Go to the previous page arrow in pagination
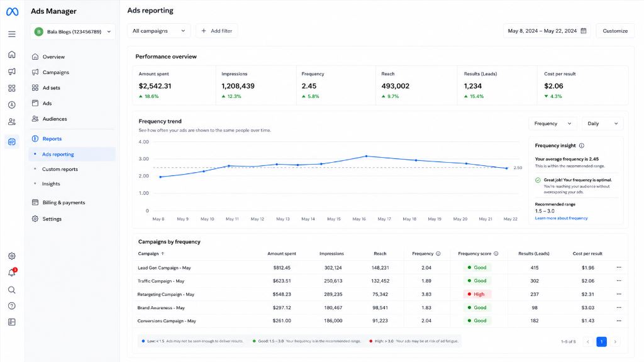 [x=588, y=341]
